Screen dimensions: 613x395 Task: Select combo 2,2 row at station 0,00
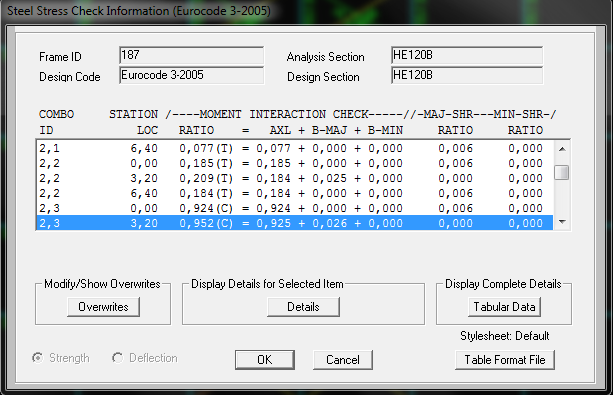point(295,163)
